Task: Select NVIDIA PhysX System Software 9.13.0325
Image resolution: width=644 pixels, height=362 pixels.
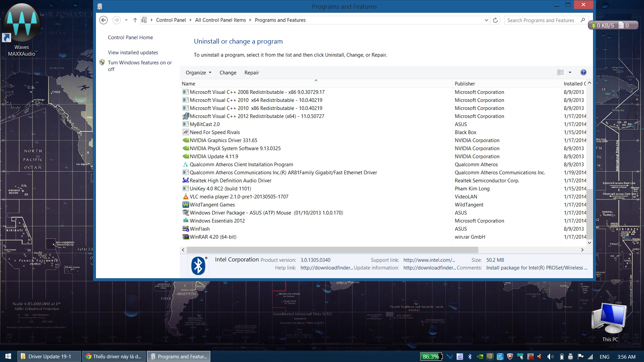Action: coord(235,148)
